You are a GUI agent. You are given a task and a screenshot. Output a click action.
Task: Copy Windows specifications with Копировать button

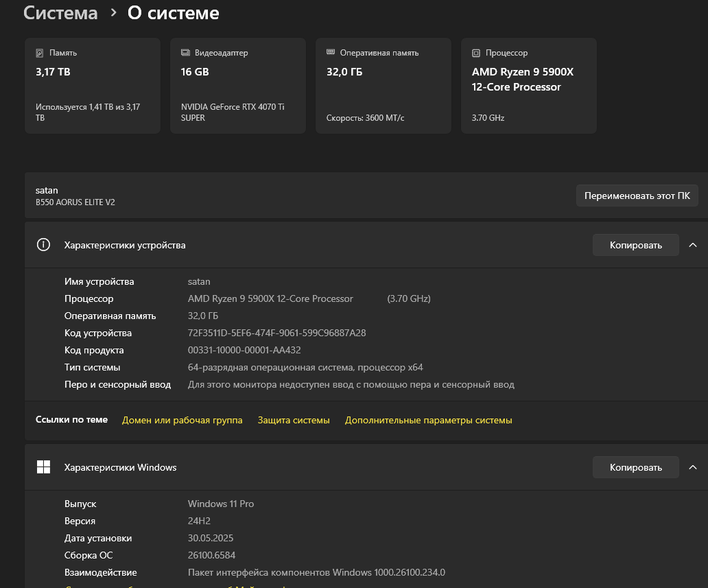pyautogui.click(x=635, y=467)
